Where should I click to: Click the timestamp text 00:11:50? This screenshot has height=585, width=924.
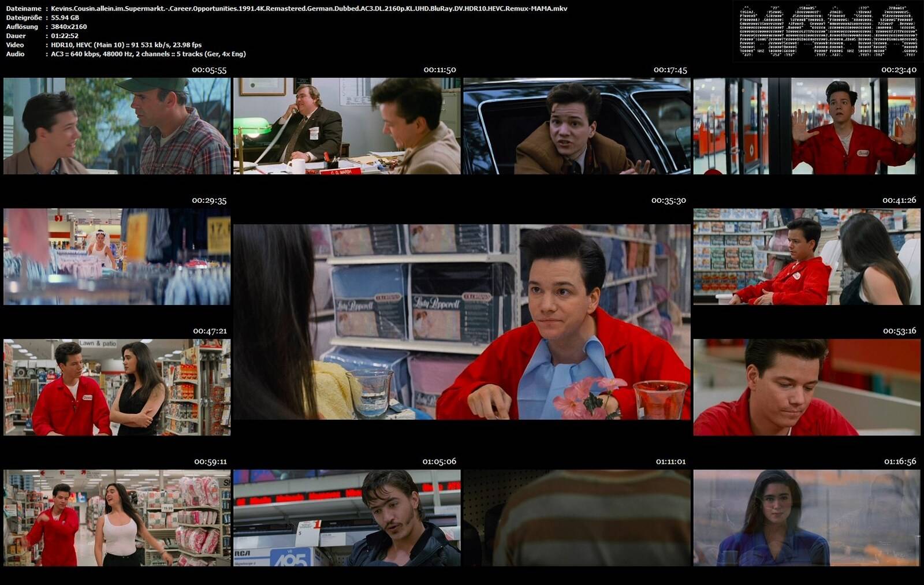tap(439, 70)
